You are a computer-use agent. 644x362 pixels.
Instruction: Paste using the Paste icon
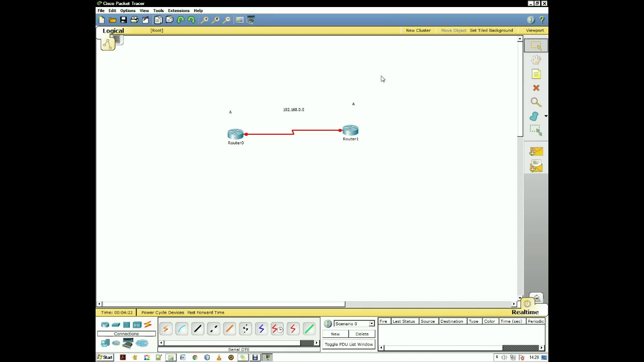[x=169, y=20]
